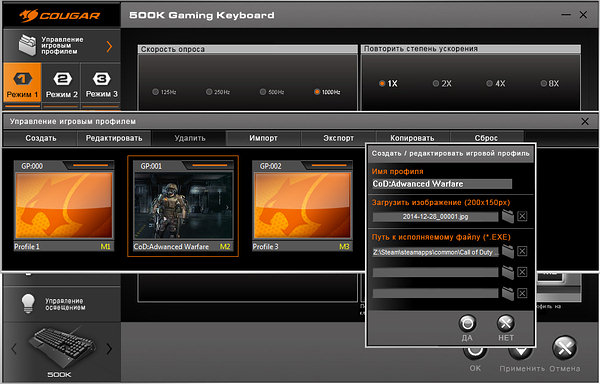Select 500Hz polling rate
600x384 pixels.
[263, 92]
